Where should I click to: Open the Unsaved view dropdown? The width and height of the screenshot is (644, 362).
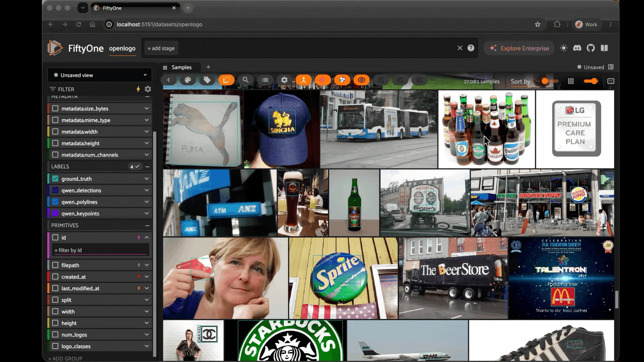pyautogui.click(x=100, y=75)
